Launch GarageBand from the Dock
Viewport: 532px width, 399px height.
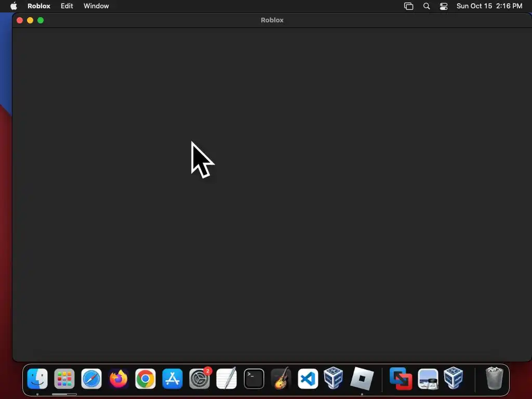click(281, 379)
